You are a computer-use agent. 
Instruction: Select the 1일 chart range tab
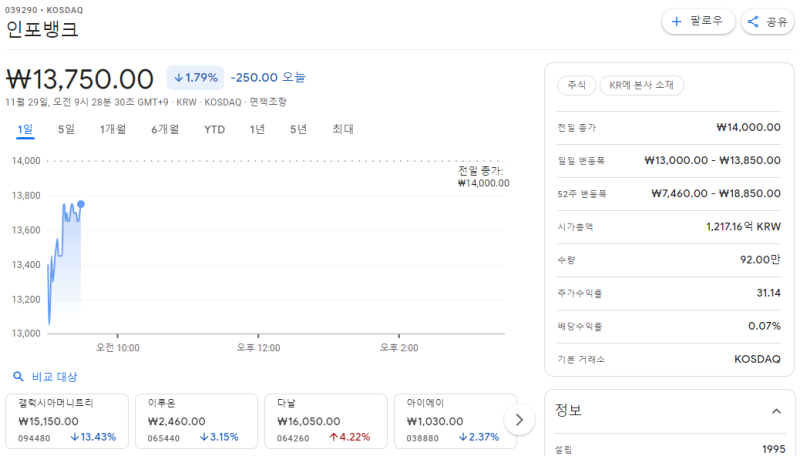point(26,130)
